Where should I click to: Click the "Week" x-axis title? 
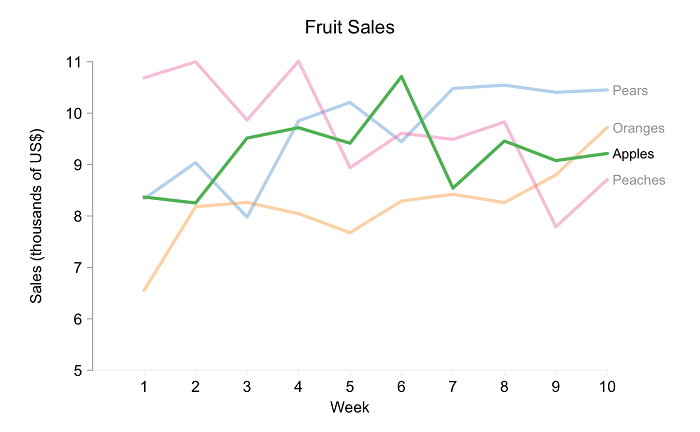(x=350, y=407)
